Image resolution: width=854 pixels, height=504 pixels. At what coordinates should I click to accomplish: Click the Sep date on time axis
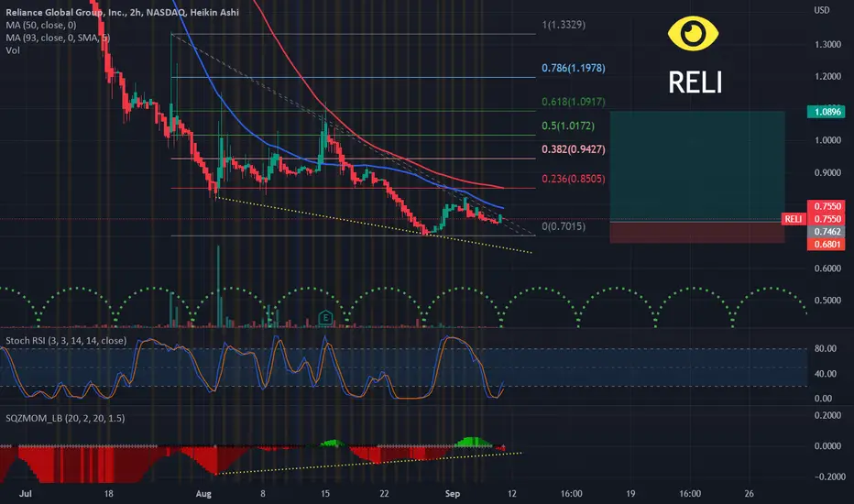pyautogui.click(x=452, y=494)
